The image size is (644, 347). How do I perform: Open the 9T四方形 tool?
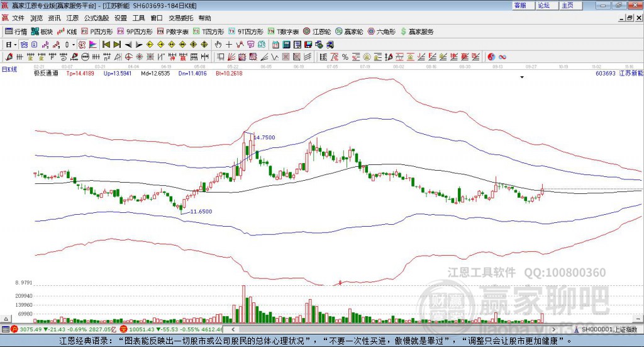point(246,31)
